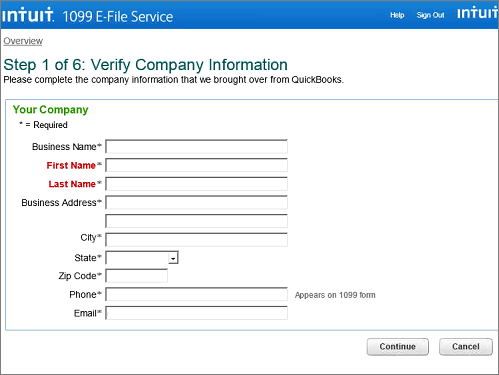Image resolution: width=499 pixels, height=375 pixels.
Task: Click the Cancel button
Action: click(466, 347)
